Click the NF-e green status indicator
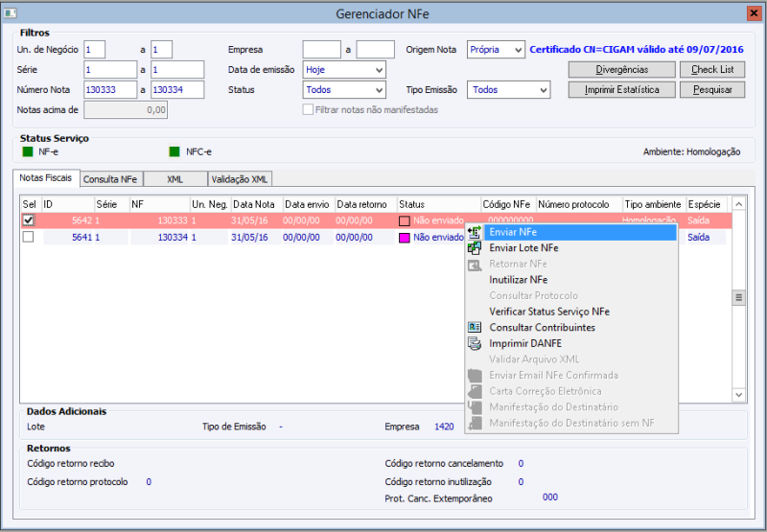The height and width of the screenshot is (532, 767). [x=28, y=152]
